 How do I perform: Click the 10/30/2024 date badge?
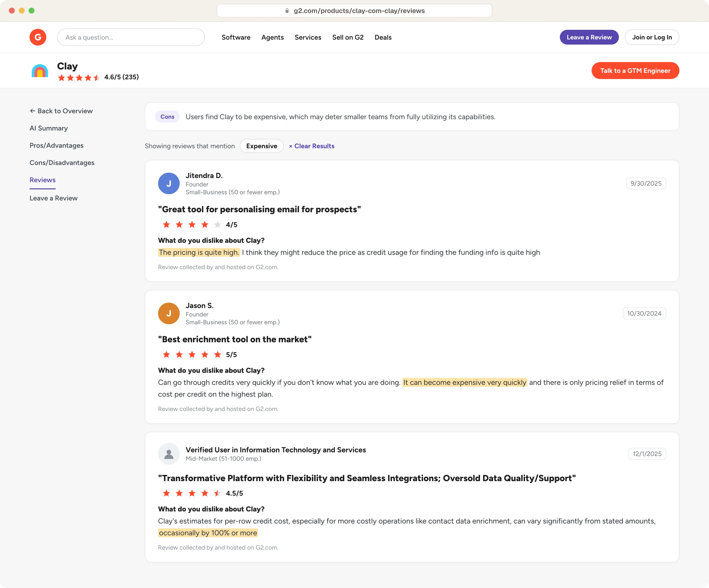pyautogui.click(x=644, y=313)
